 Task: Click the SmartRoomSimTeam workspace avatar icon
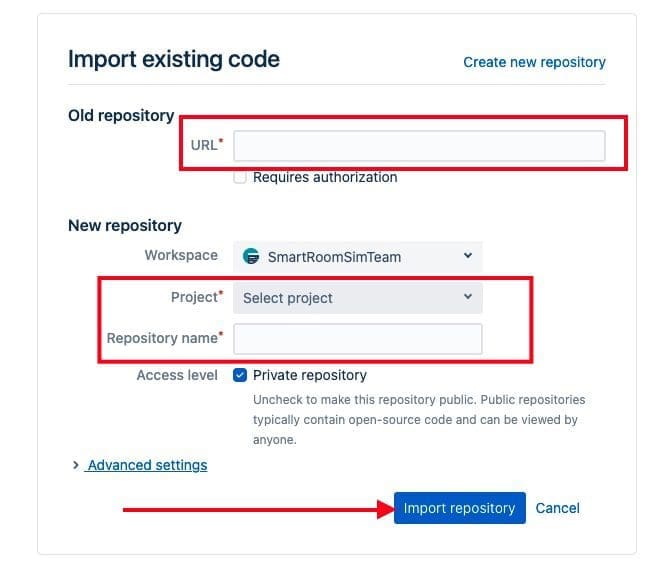pyautogui.click(x=252, y=257)
